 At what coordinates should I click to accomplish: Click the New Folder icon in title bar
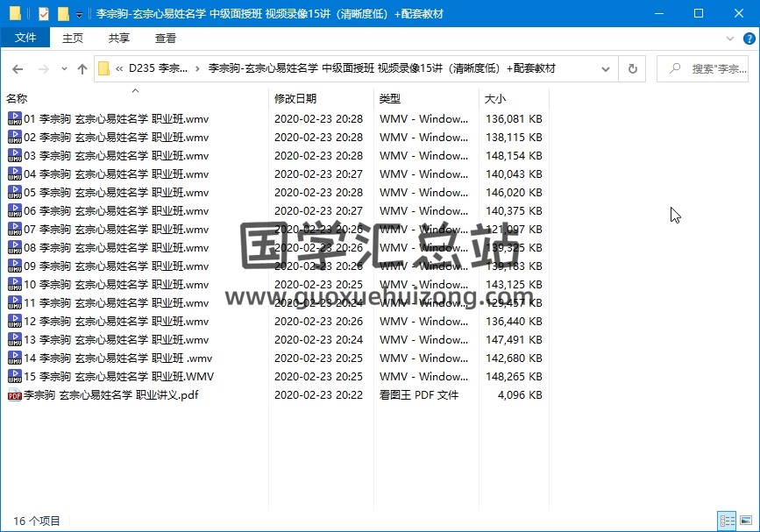pos(62,14)
